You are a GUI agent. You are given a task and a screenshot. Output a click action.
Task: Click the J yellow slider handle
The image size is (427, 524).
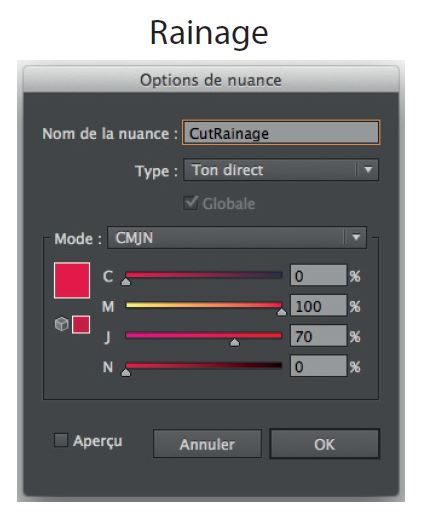pyautogui.click(x=235, y=342)
